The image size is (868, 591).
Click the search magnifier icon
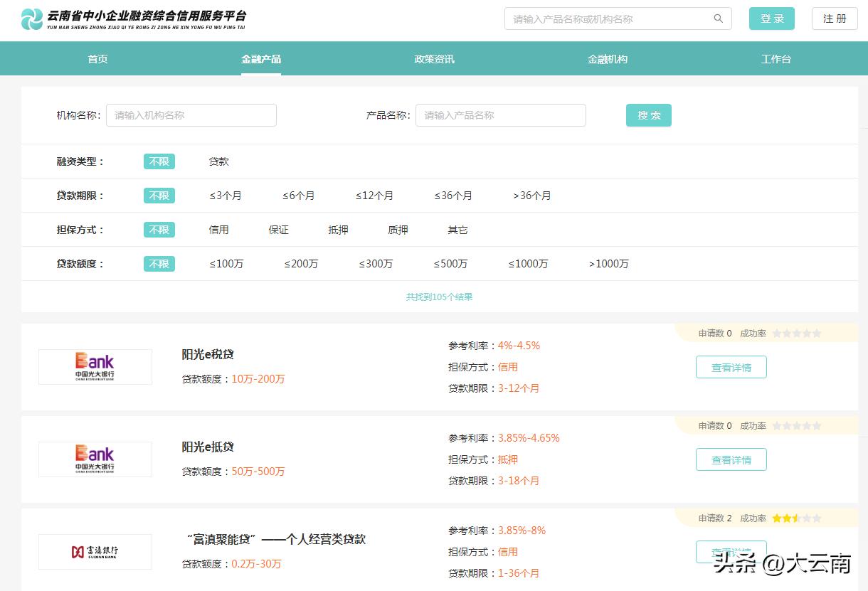point(718,18)
